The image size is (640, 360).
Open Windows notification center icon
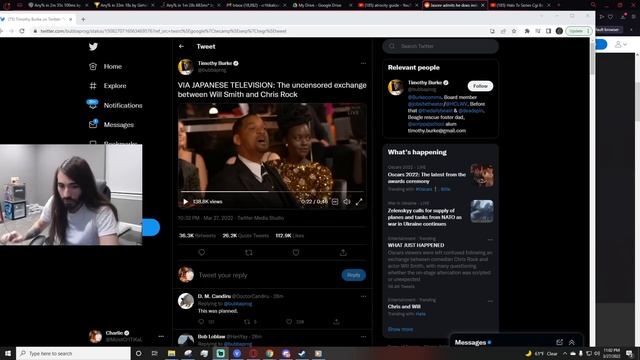click(x=630, y=353)
